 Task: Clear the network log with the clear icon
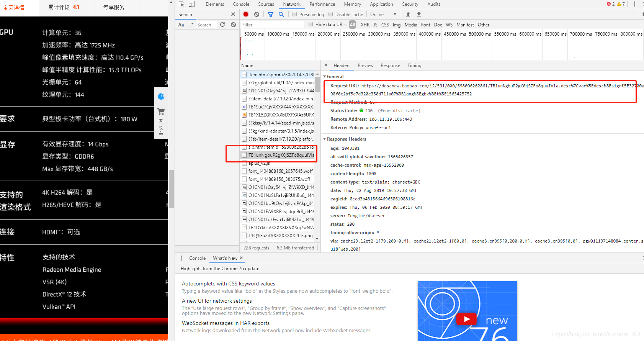point(257,14)
